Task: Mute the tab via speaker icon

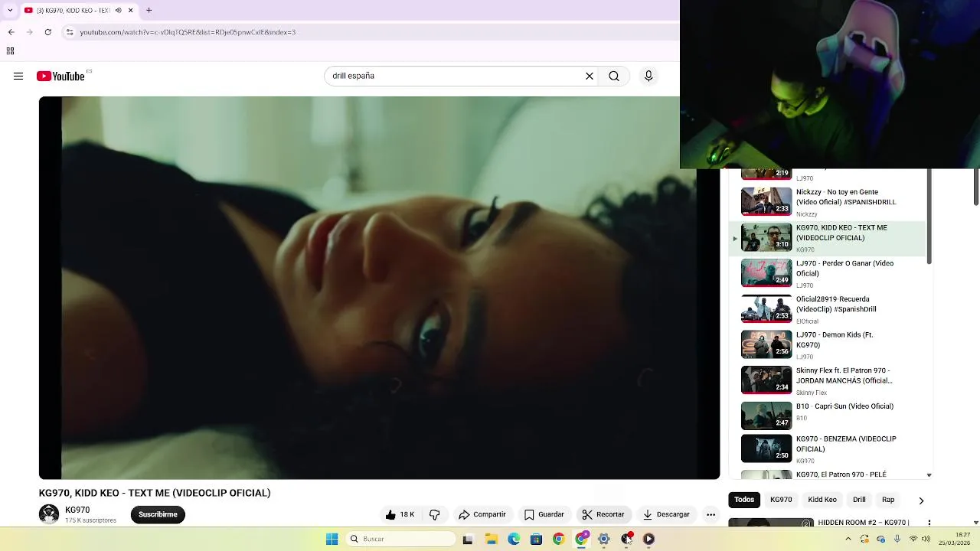Action: [118, 11]
